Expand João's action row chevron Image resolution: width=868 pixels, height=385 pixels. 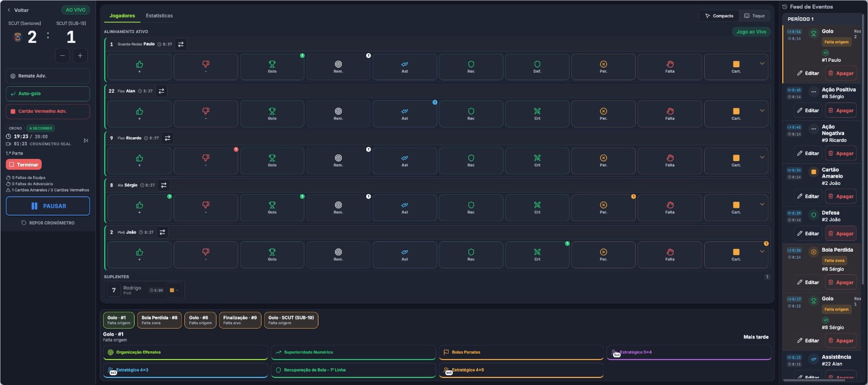(x=762, y=252)
